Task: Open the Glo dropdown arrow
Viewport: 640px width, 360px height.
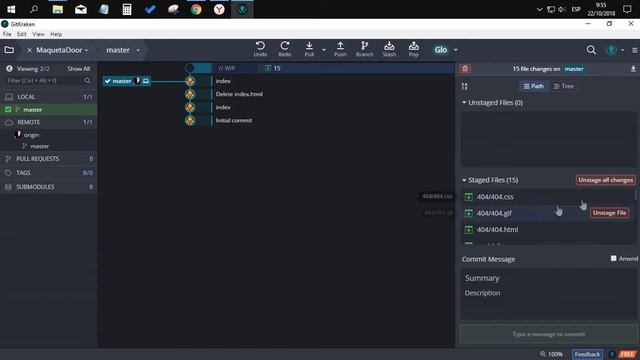Action: (x=456, y=50)
